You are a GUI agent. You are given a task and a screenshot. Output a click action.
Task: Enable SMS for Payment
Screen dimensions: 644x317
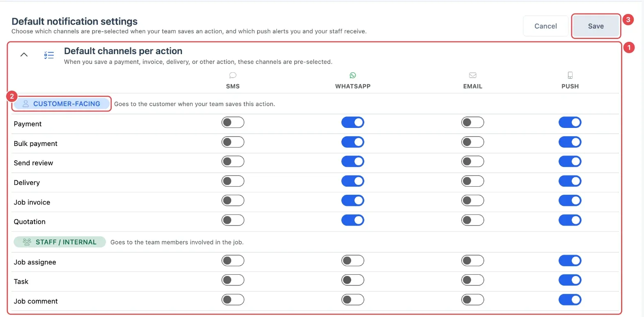pyautogui.click(x=233, y=122)
